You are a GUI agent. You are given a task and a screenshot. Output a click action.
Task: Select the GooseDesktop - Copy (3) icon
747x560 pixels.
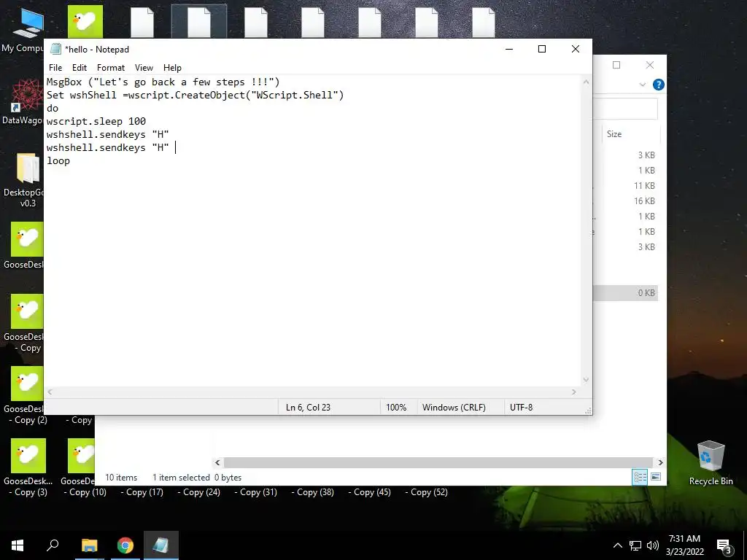point(28,467)
